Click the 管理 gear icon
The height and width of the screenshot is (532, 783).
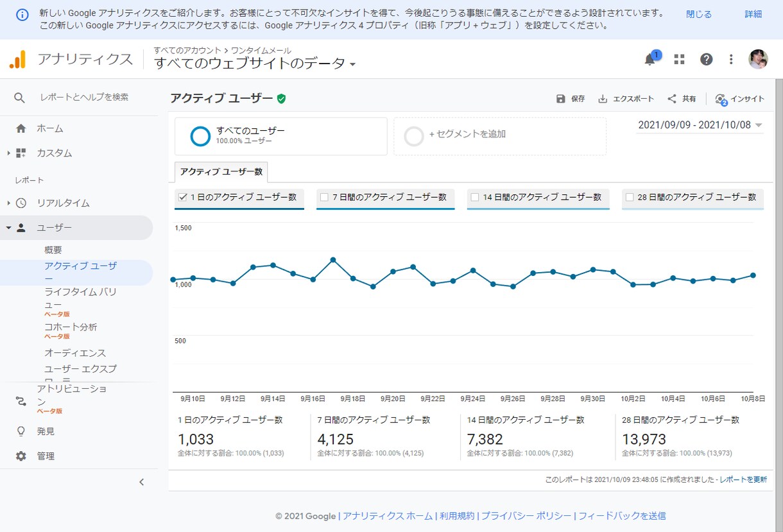click(21, 456)
